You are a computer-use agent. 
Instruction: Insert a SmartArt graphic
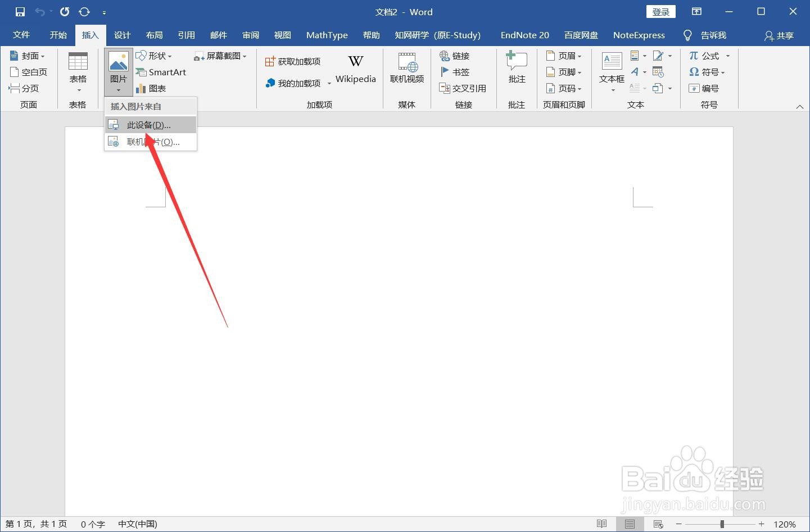click(x=161, y=72)
